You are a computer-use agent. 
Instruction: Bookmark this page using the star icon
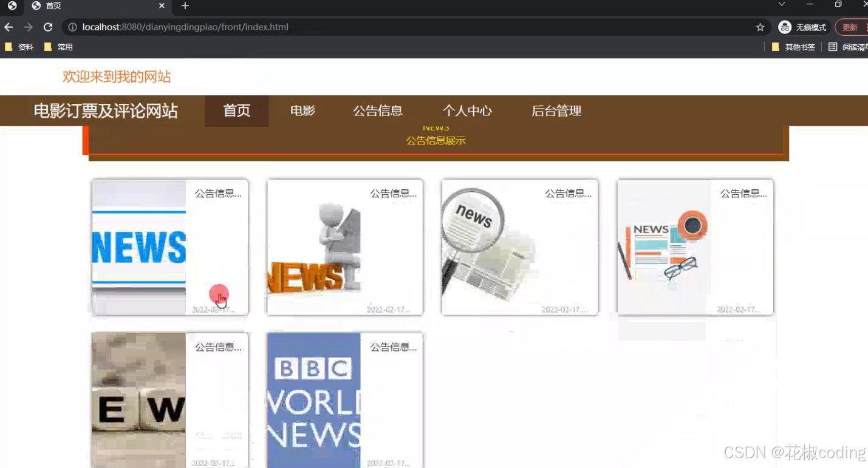(x=760, y=27)
